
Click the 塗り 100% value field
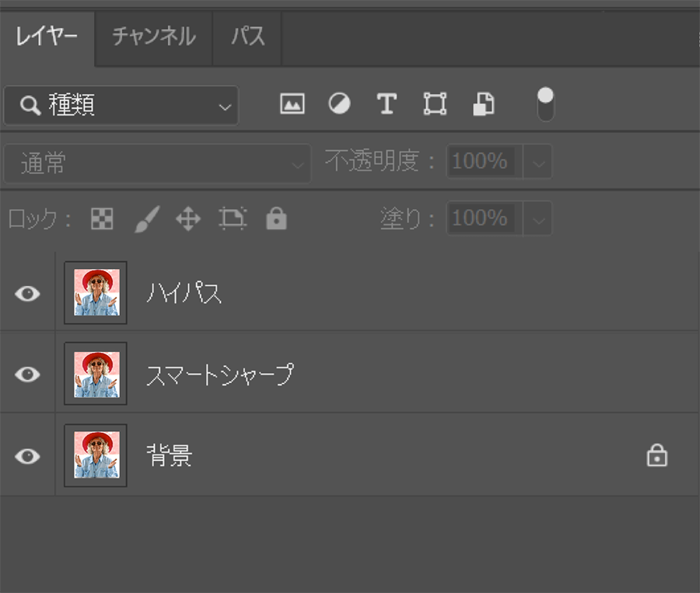click(485, 218)
